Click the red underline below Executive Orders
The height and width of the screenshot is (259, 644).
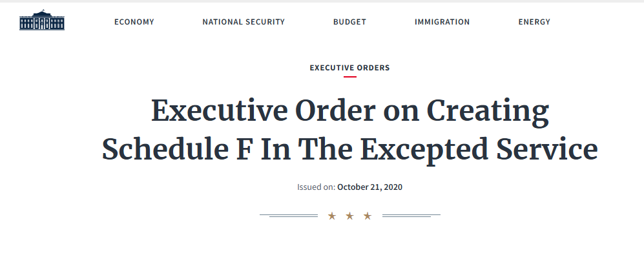350,77
